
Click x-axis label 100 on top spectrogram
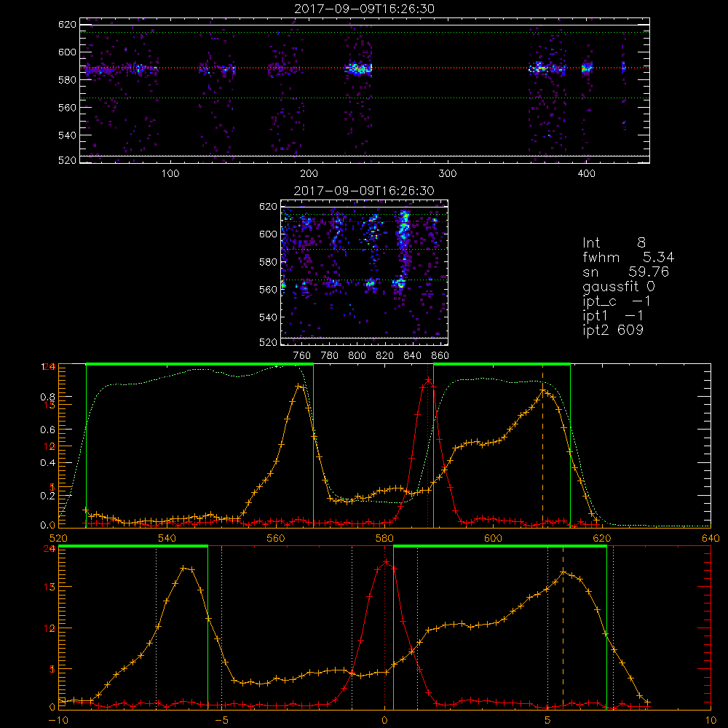(170, 174)
